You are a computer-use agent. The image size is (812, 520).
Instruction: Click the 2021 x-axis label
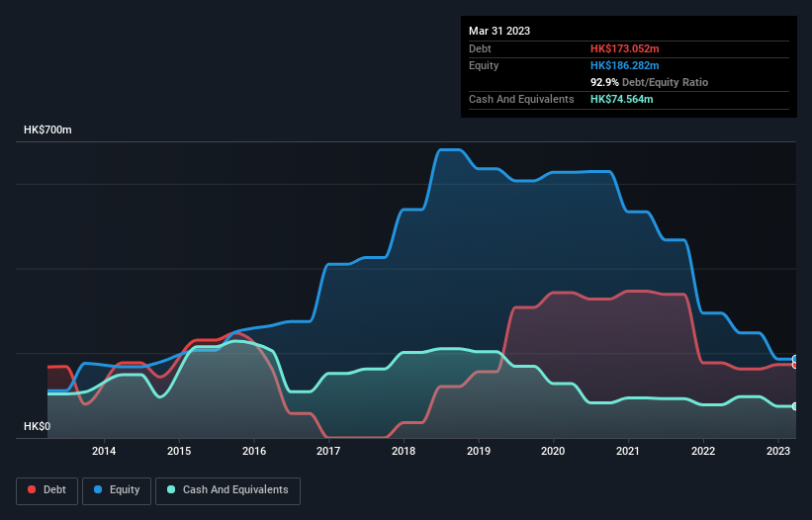(628, 451)
